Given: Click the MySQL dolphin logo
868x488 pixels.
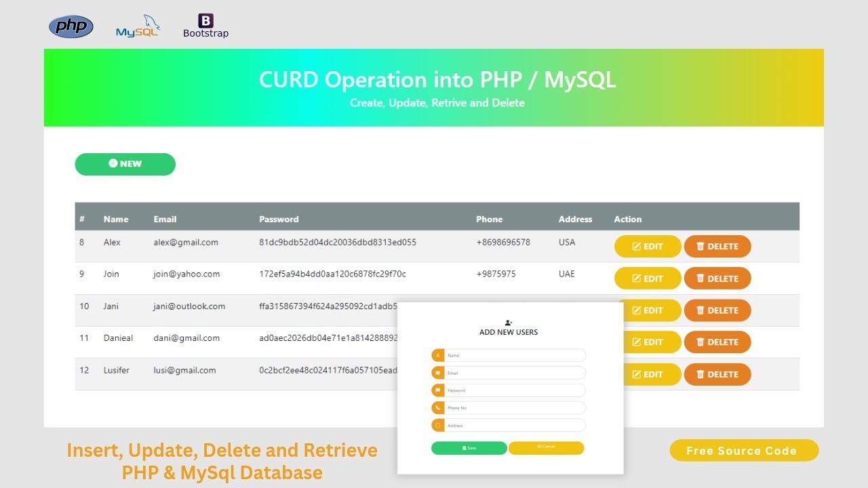Looking at the screenshot, I should [x=138, y=26].
